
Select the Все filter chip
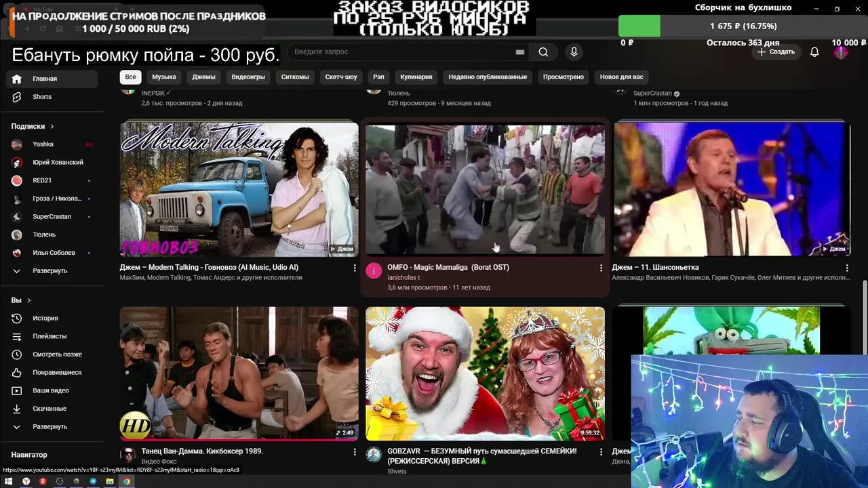130,77
